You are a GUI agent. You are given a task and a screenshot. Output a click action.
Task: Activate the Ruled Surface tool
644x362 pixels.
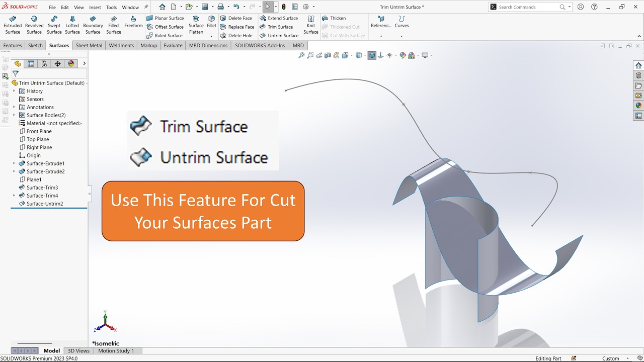(165, 36)
